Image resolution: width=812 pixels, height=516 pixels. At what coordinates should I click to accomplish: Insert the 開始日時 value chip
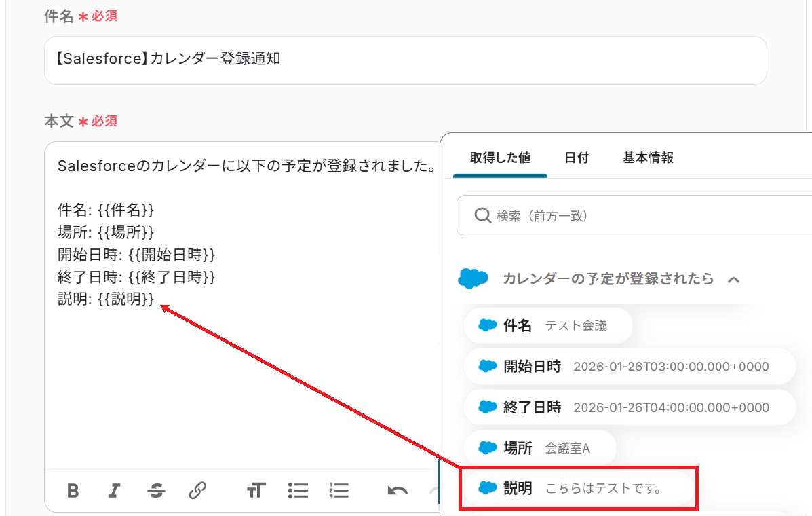click(x=630, y=366)
